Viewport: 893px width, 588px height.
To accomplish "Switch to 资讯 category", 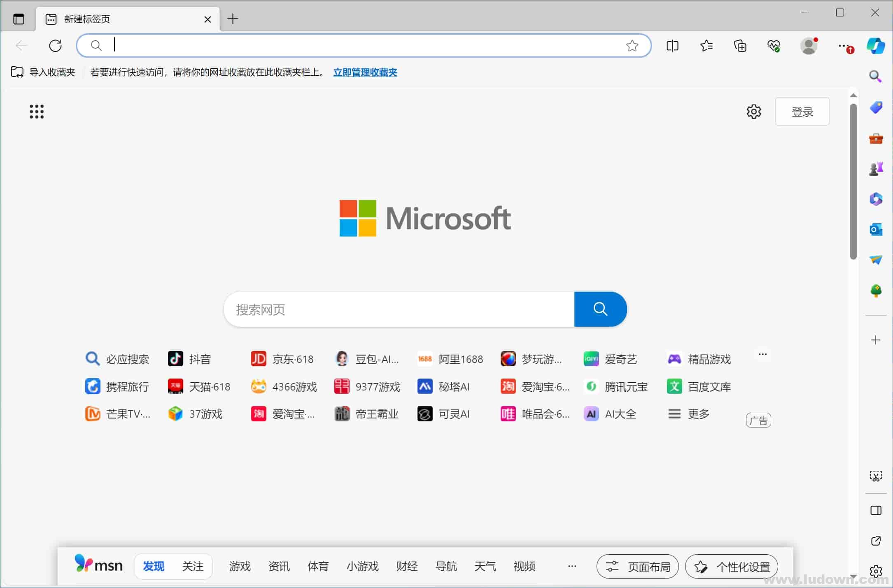I will point(279,567).
